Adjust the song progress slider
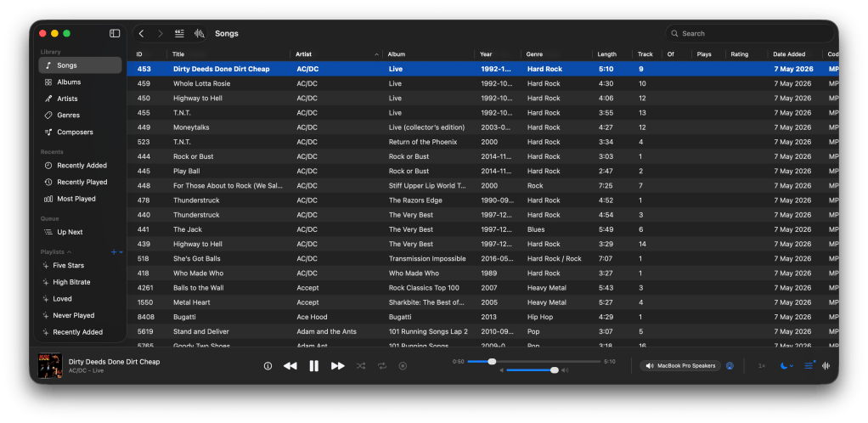 pos(533,362)
